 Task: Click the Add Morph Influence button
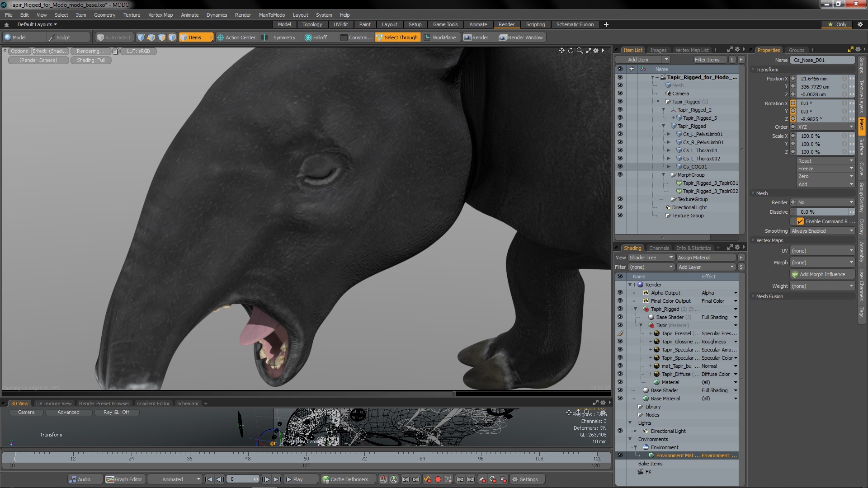pyautogui.click(x=822, y=274)
